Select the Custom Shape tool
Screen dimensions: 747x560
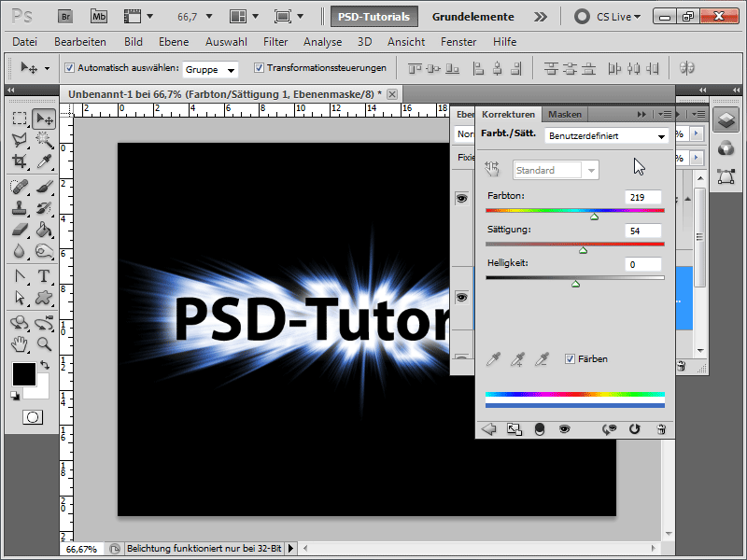pyautogui.click(x=44, y=298)
